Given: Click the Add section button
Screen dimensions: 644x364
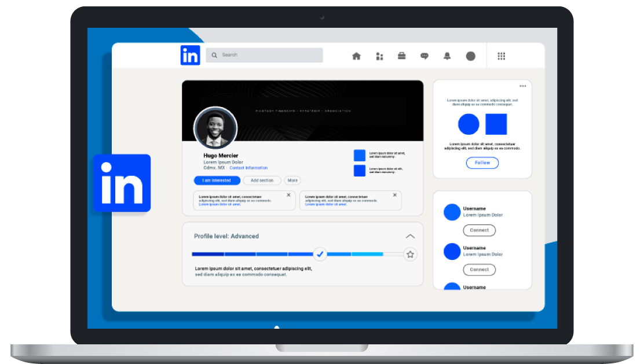Looking at the screenshot, I should (262, 181).
